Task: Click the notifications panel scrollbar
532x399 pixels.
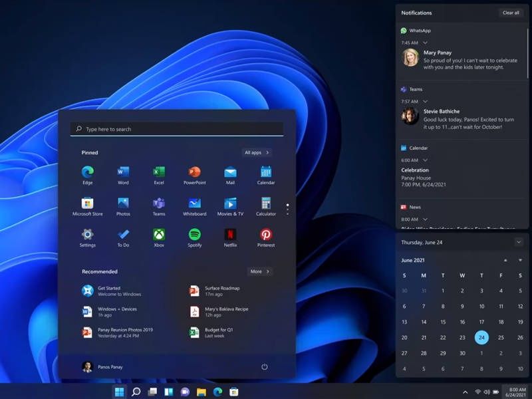Action: 527,53
